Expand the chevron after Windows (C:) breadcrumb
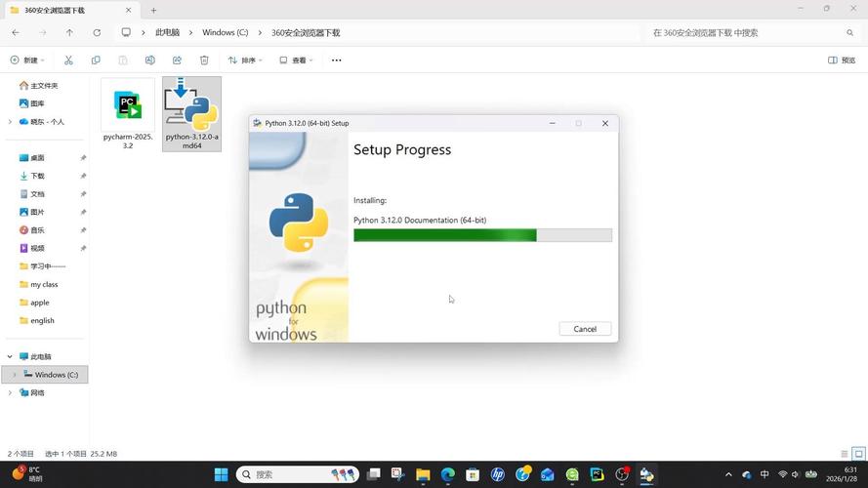The image size is (868, 488). click(x=260, y=32)
